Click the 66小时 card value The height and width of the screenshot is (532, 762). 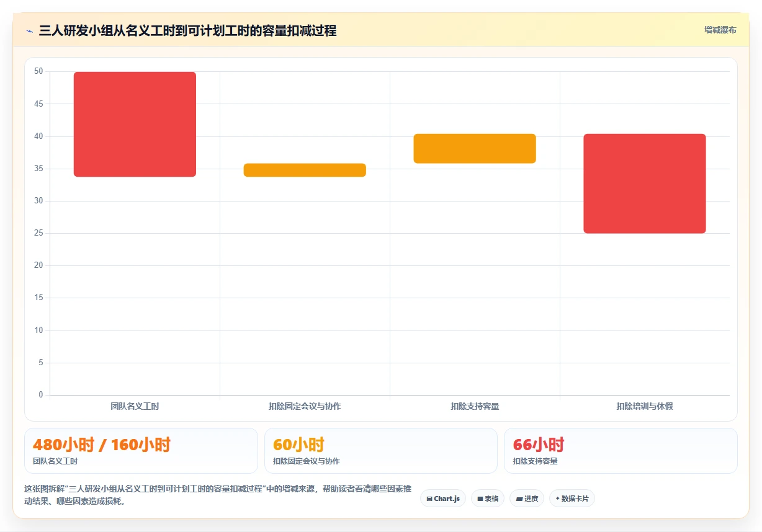tap(539, 445)
